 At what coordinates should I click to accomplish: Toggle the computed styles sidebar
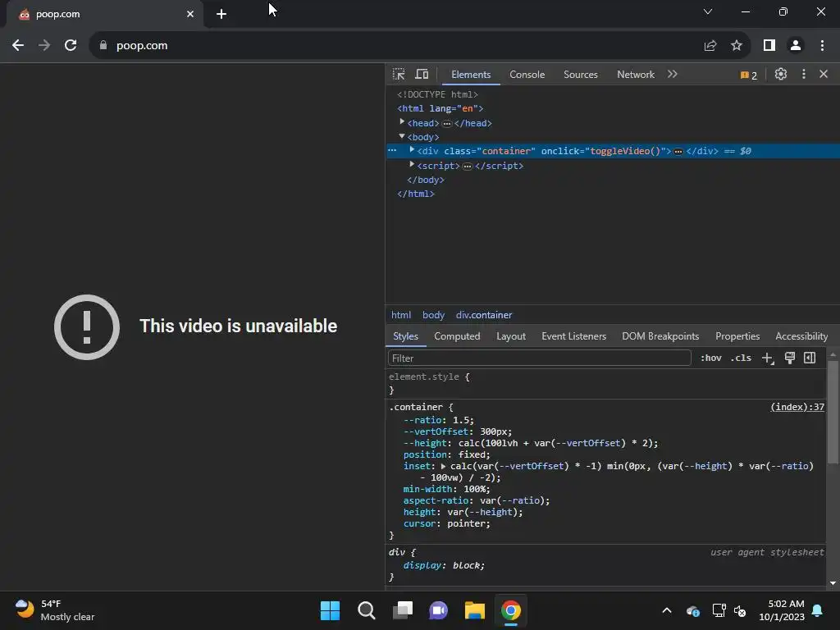pyautogui.click(x=810, y=358)
